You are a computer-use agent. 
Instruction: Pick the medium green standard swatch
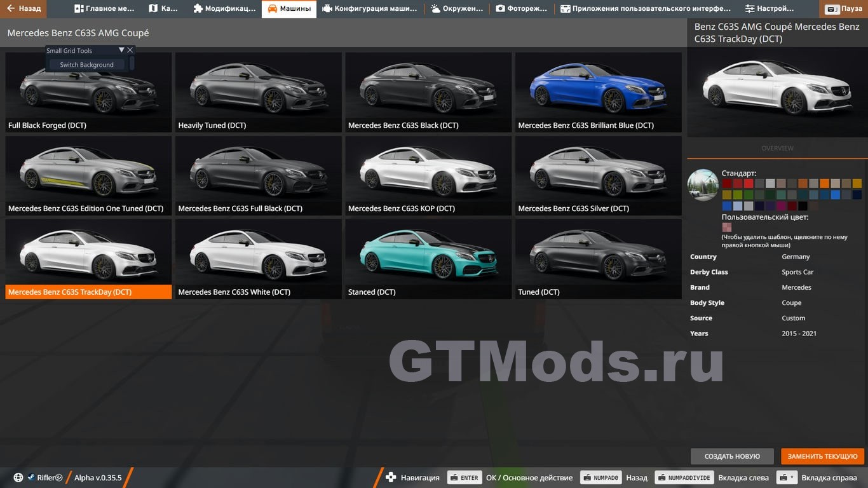pyautogui.click(x=749, y=195)
